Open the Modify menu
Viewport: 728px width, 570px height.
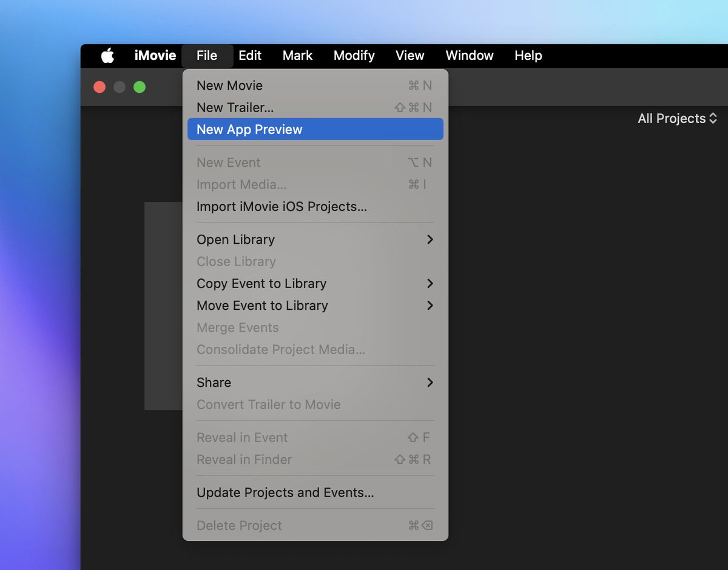point(354,56)
